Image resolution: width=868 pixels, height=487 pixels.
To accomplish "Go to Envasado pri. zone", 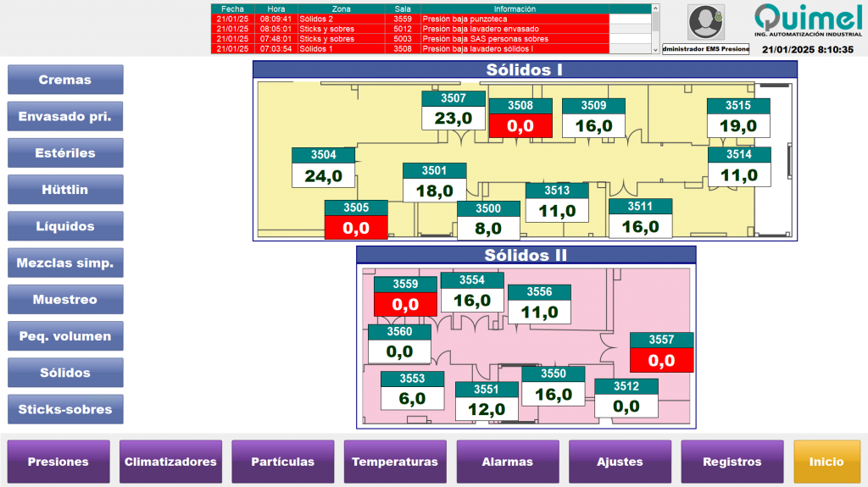I will (x=65, y=116).
